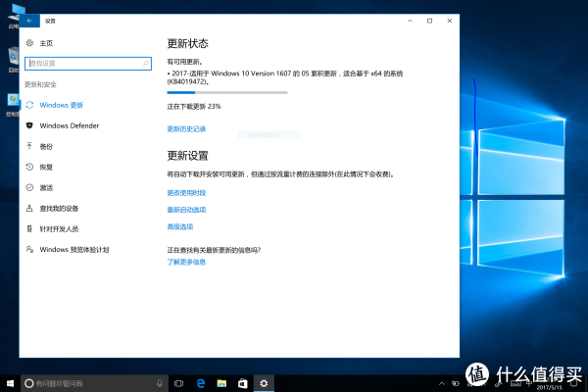Click the 更新设置 heading
The height and width of the screenshot is (392, 588).
(x=187, y=156)
